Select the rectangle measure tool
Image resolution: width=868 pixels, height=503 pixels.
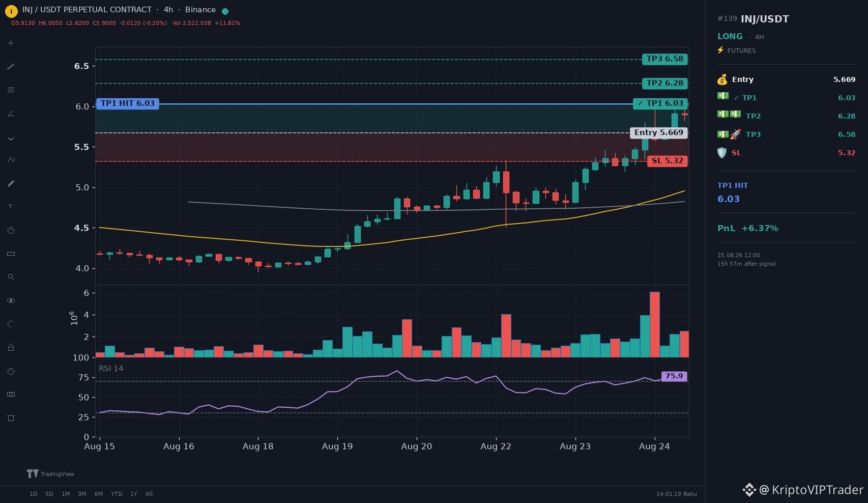pos(11,254)
